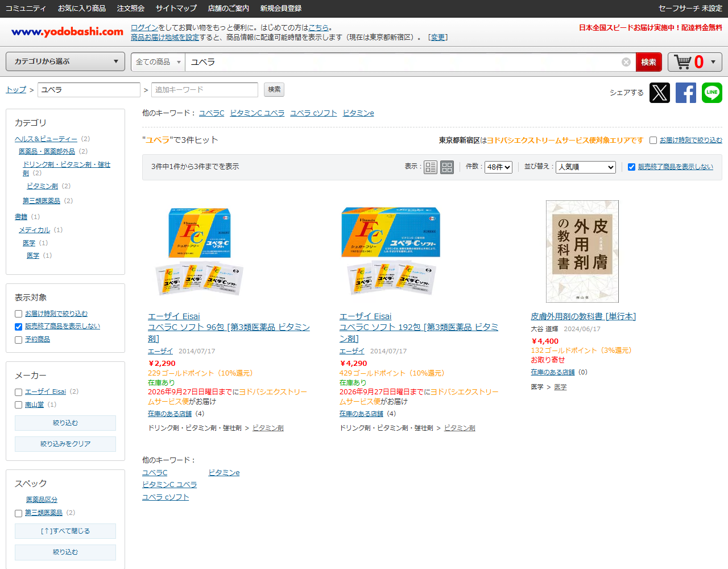The image size is (728, 569).
Task: Clear the search box text
Action: (626, 62)
